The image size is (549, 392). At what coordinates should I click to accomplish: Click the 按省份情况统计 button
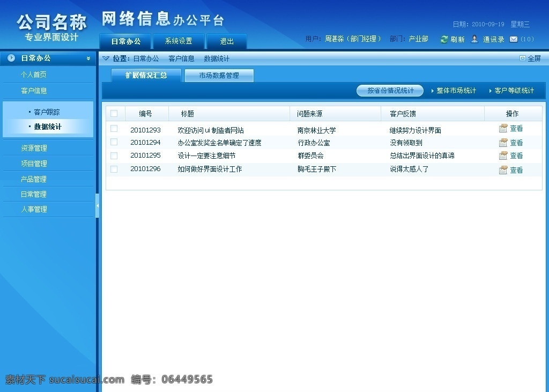pyautogui.click(x=390, y=91)
